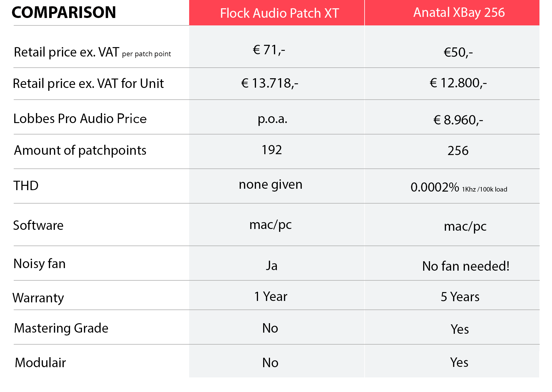Screen dimensions: 552x392
Task: Select the € 13.718,- unit price cell
Action: (269, 83)
